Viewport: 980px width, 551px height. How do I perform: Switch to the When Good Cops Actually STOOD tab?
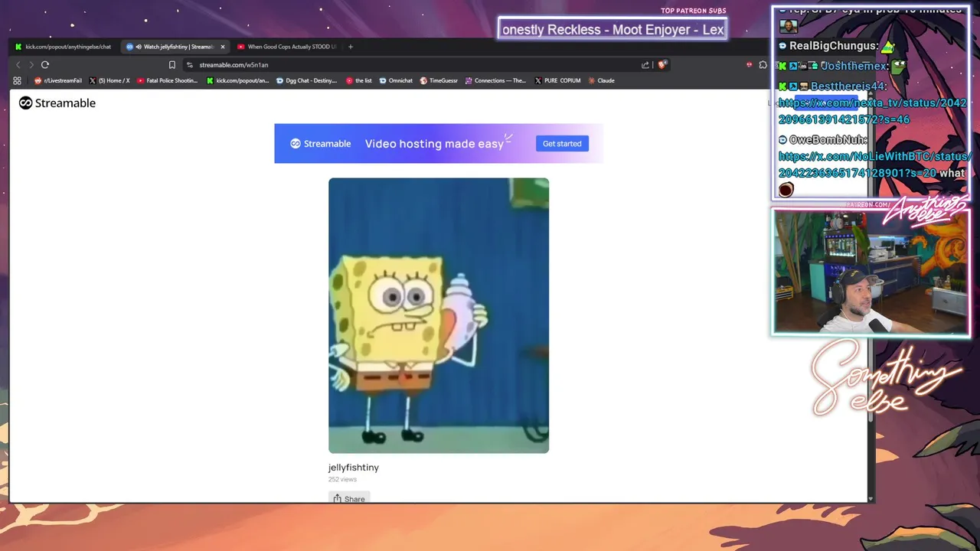point(286,47)
